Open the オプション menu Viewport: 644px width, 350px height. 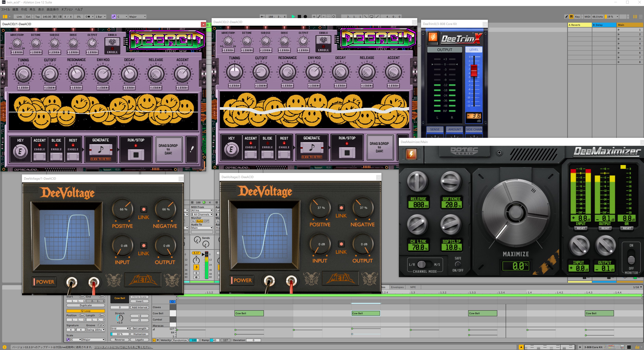coord(67,9)
